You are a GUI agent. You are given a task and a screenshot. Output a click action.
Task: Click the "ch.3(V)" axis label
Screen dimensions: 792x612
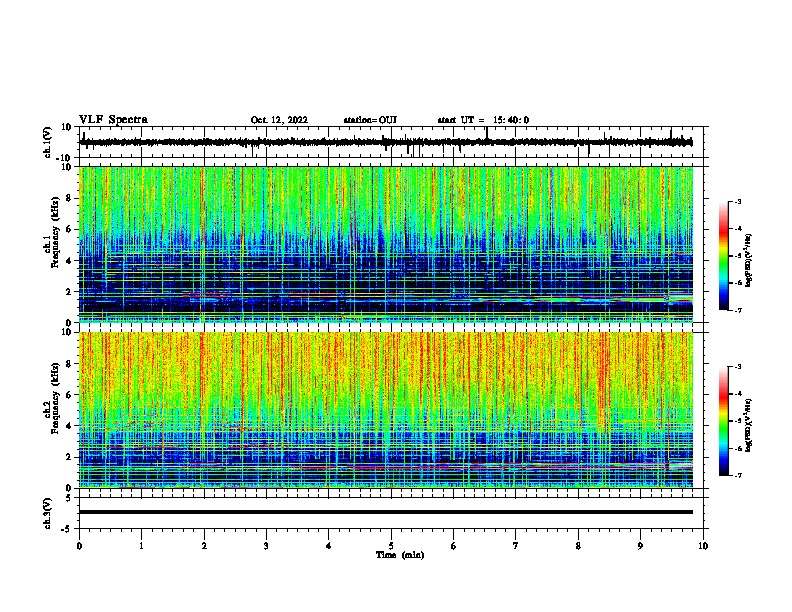[48, 513]
